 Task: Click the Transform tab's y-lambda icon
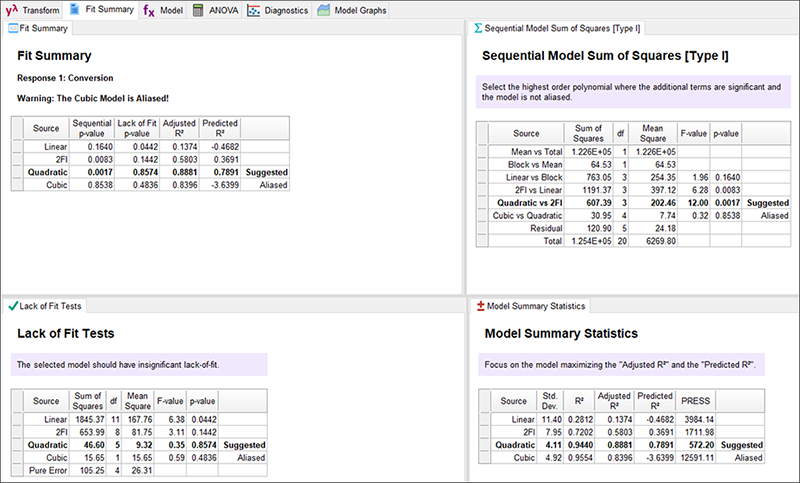(x=11, y=10)
